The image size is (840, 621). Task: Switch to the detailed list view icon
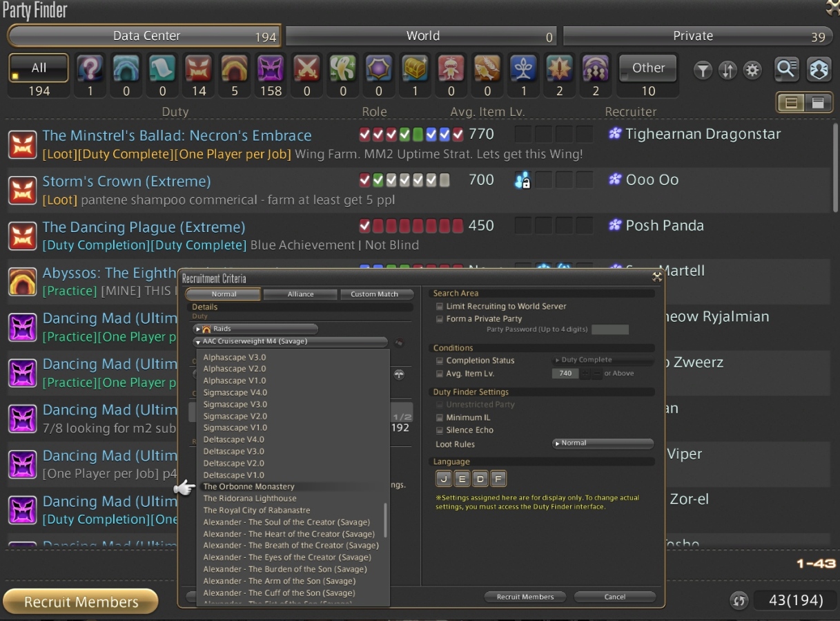[x=818, y=103]
